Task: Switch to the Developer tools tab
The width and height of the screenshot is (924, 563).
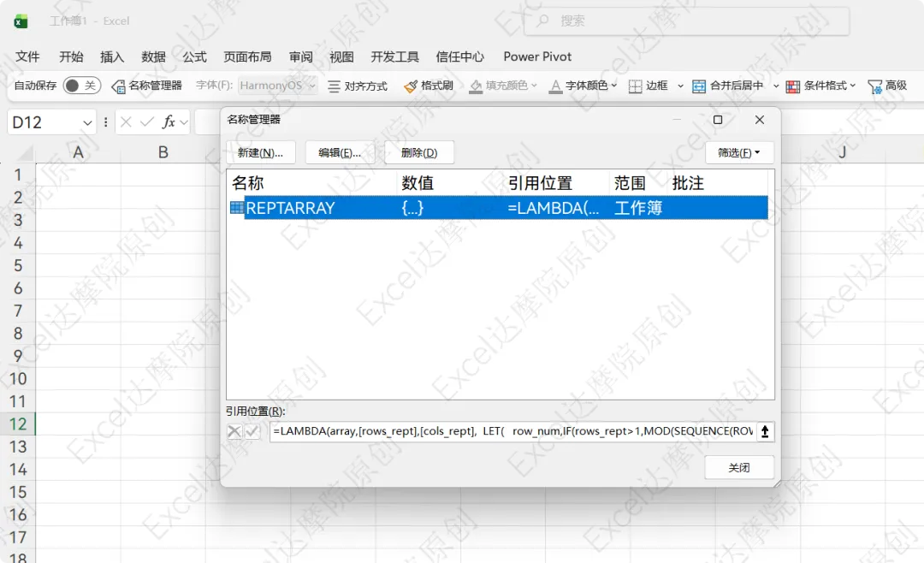Action: coord(394,56)
